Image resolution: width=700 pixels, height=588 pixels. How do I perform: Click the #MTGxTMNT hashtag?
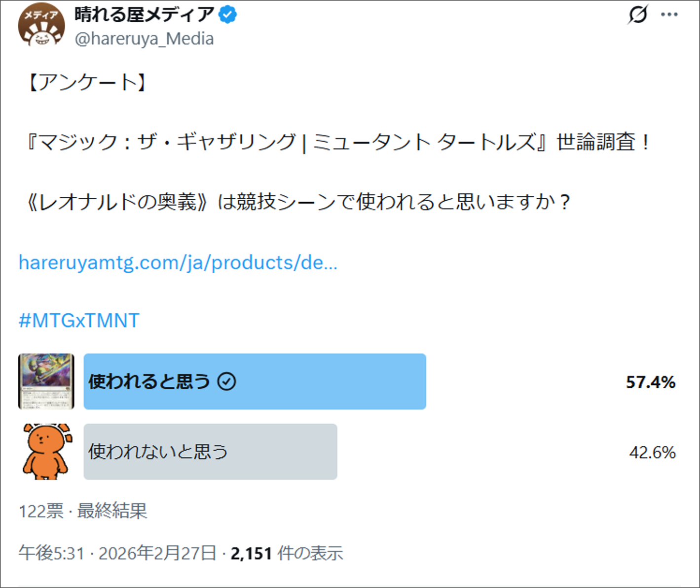79,321
